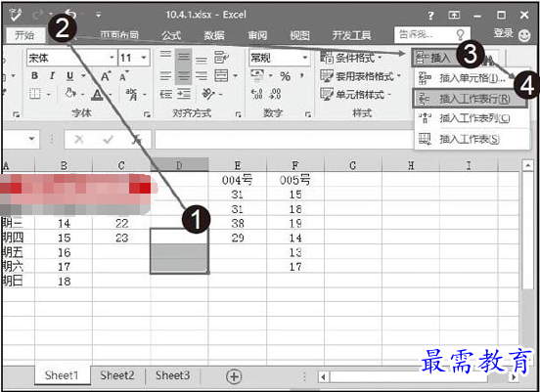
Task: Open Merge and Center dropdown arrow
Action: (235, 75)
